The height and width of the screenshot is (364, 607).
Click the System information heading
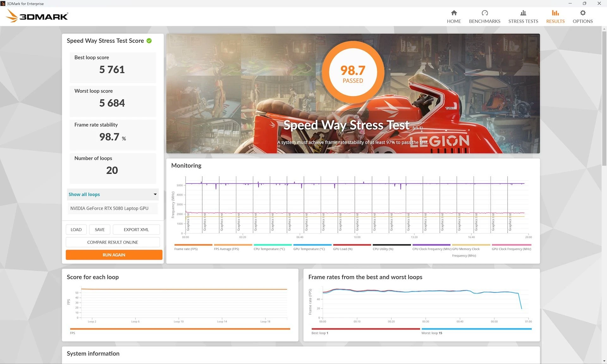[x=93, y=354]
